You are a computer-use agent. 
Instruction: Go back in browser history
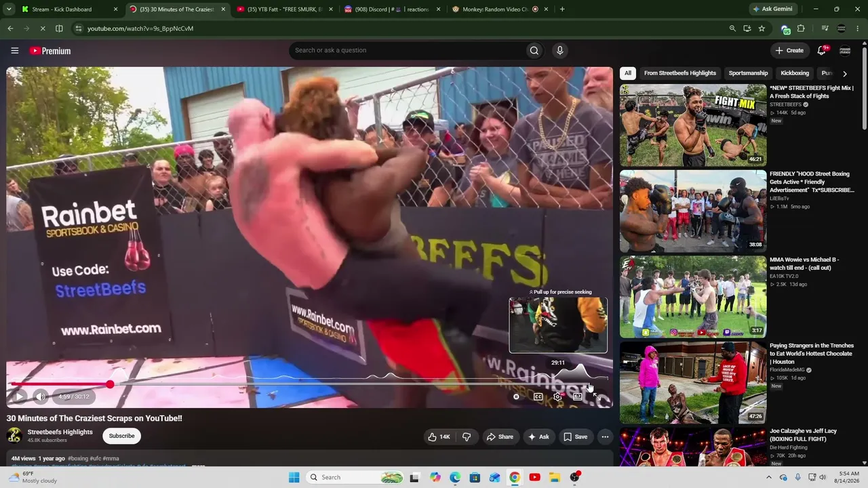[10, 28]
